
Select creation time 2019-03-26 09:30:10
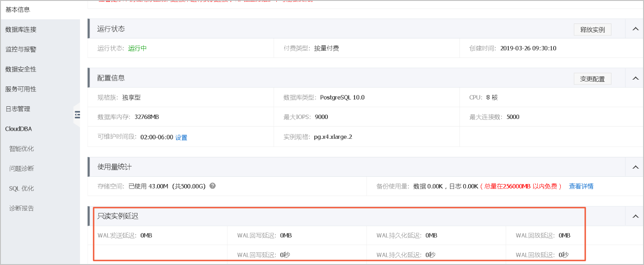[528, 48]
